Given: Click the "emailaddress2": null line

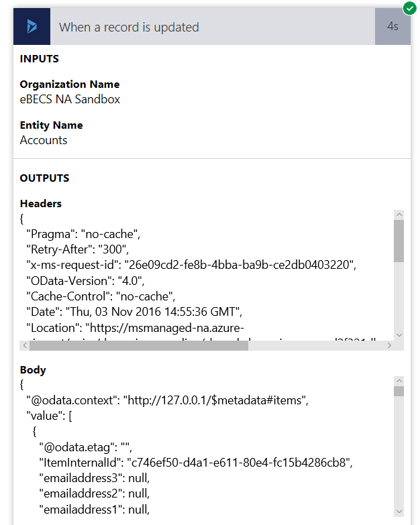Looking at the screenshot, I should pyautogui.click(x=95, y=493).
